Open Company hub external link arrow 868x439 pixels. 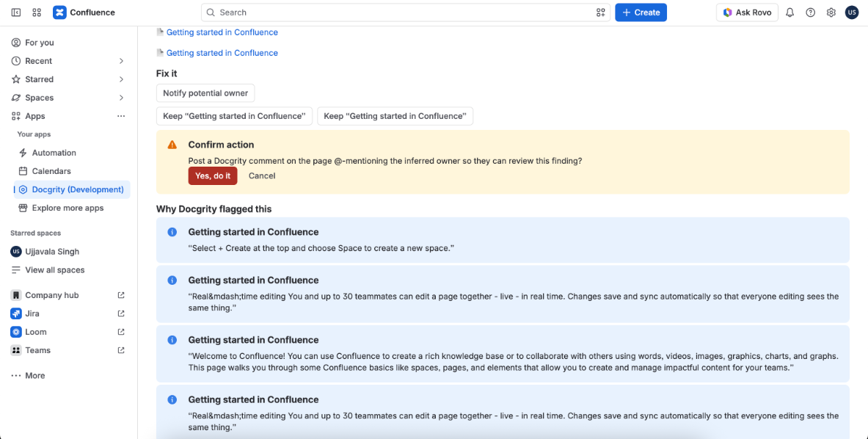click(121, 295)
